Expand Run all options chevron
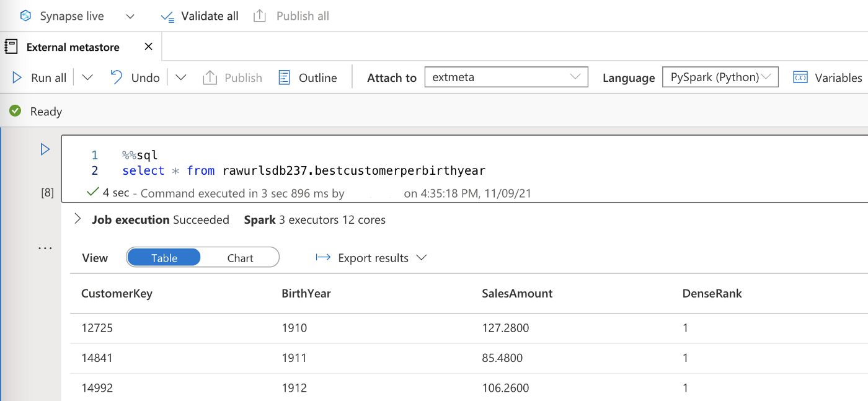 87,77
